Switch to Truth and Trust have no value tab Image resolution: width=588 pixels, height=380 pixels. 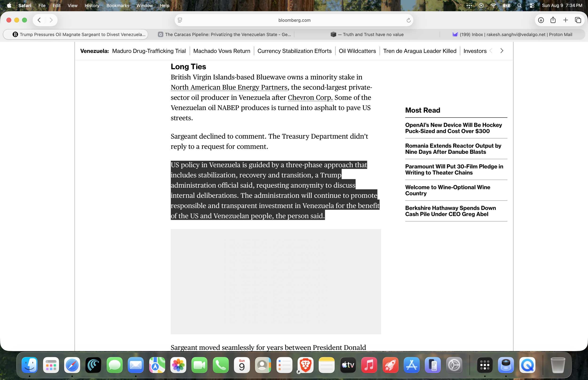[367, 35]
